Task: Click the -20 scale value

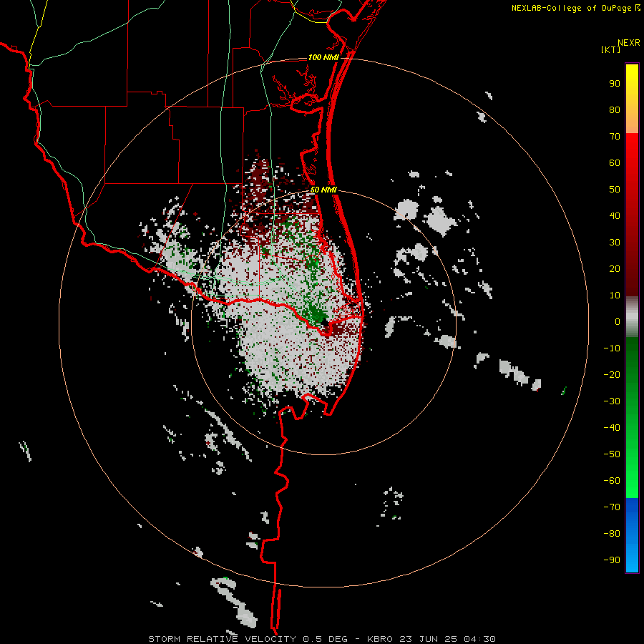Action: point(612,375)
